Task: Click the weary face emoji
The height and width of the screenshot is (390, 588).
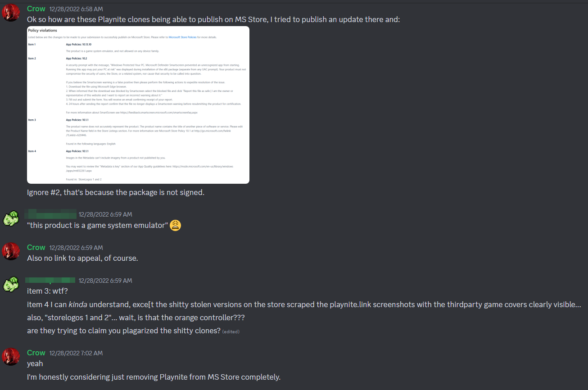Action: (176, 226)
